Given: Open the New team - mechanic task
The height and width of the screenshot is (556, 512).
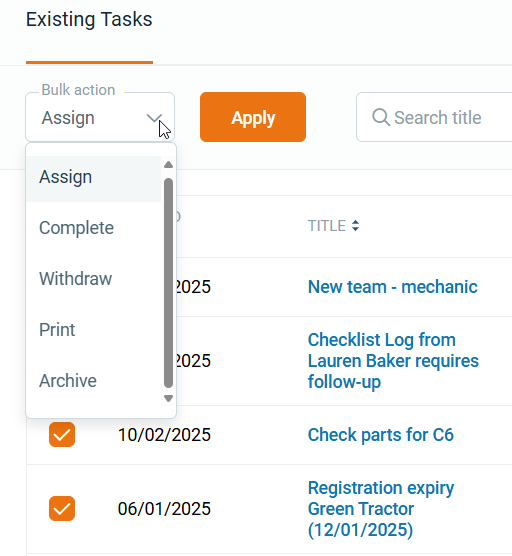Looking at the screenshot, I should (393, 287).
